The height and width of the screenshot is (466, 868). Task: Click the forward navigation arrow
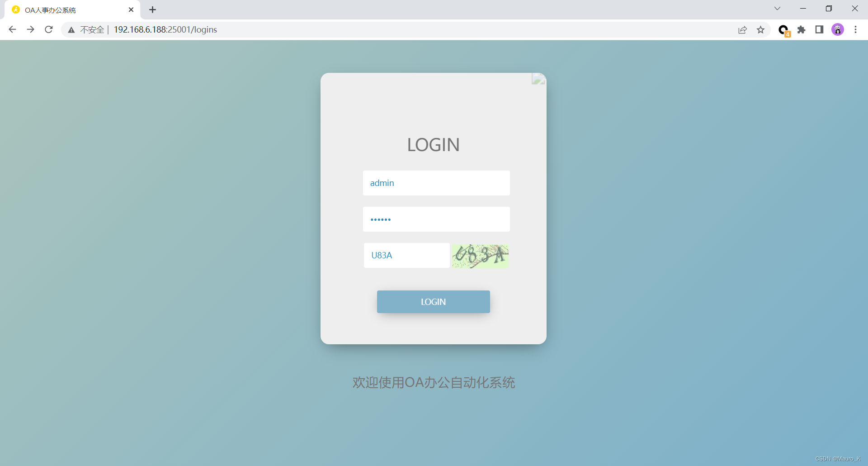coord(30,29)
